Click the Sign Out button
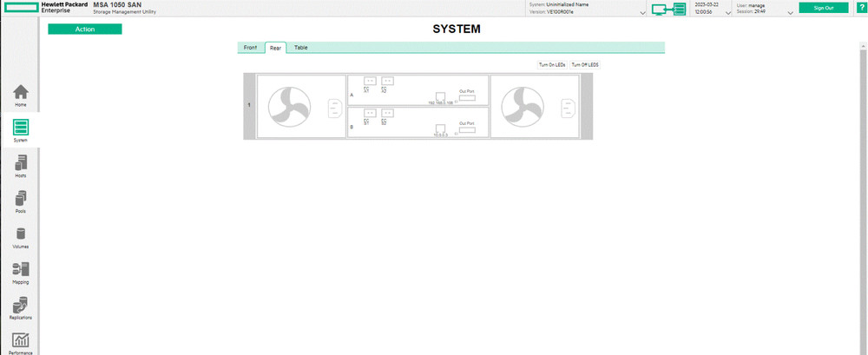This screenshot has width=868, height=355. 823,8
